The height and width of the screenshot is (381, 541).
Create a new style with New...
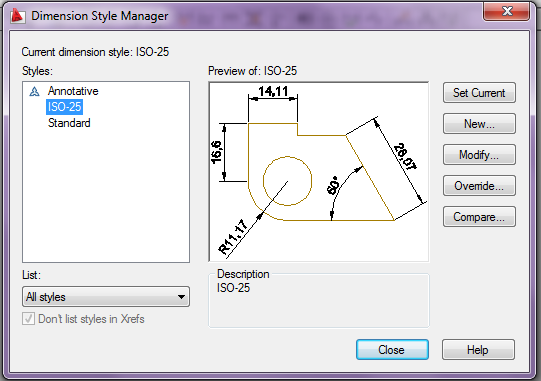pos(479,124)
